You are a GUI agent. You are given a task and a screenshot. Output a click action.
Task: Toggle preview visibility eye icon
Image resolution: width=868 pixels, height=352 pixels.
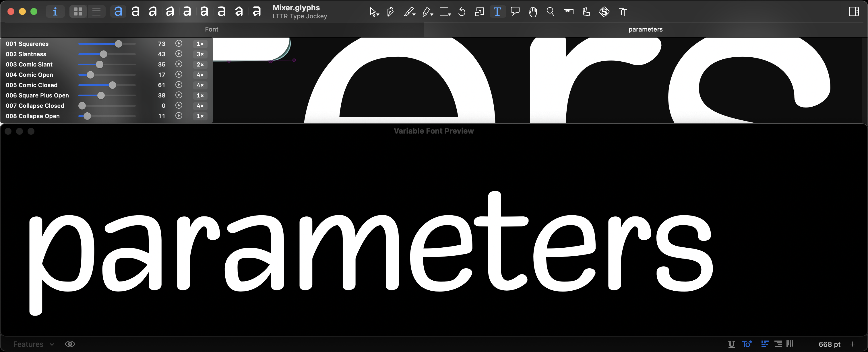coord(70,344)
